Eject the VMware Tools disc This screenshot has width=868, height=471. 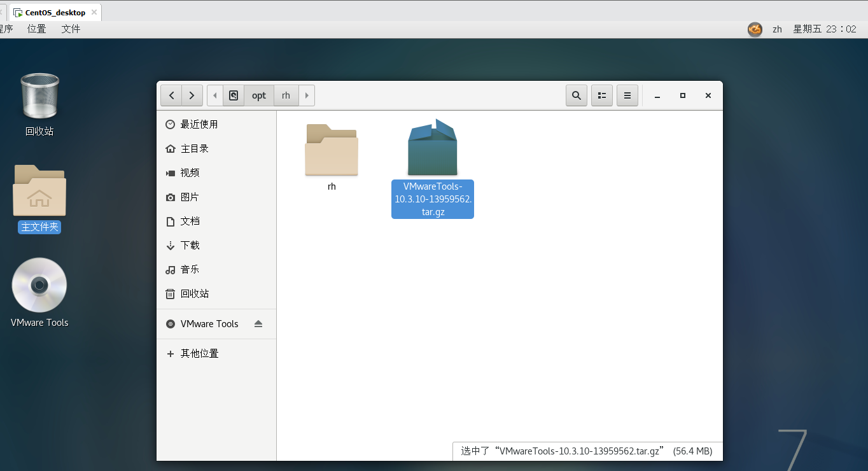point(258,323)
